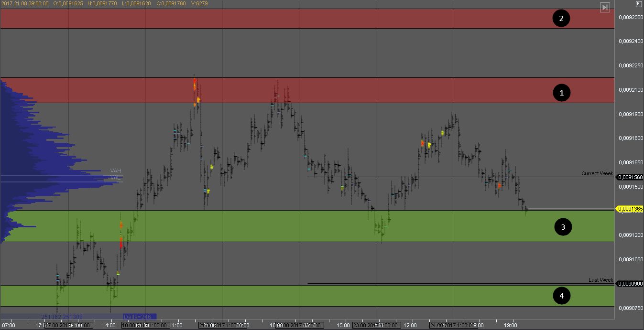644x330 pixels.
Task: Click the Delta=246 box at bottom
Action: 137,317
